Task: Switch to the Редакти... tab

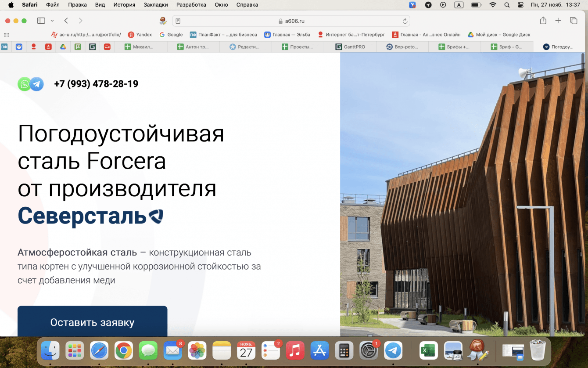Action: (x=245, y=47)
